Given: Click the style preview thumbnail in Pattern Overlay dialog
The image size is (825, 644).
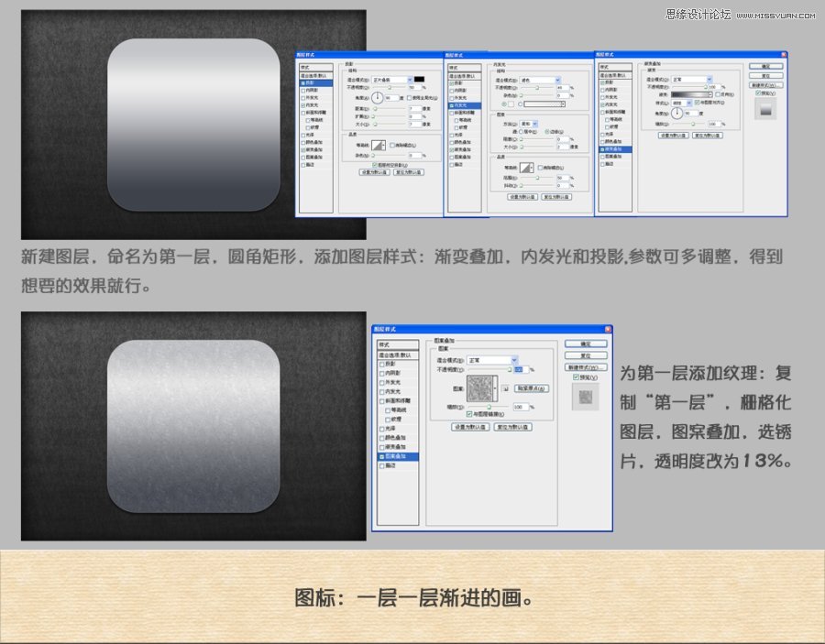Looking at the screenshot, I should 586,397.
